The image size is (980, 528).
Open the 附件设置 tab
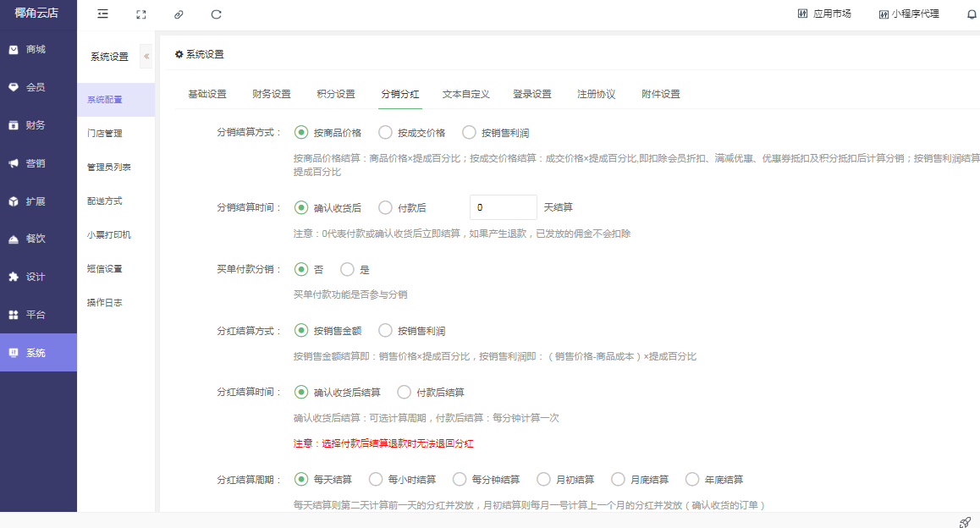click(x=661, y=95)
